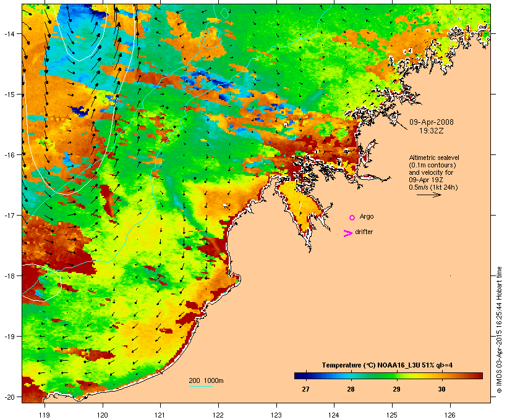Click the magenta Argo circle legend marker
Viewport: 507px width, 420px height.
tap(352, 218)
